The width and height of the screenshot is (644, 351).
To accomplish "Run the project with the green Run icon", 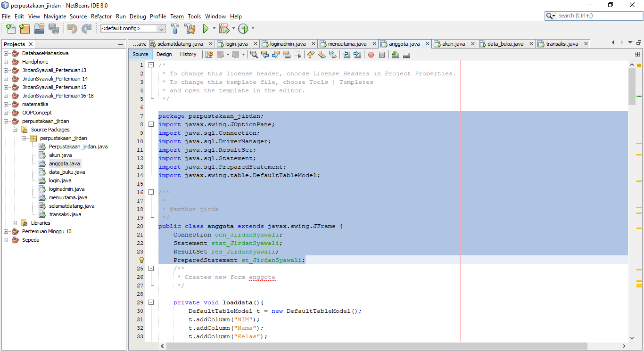I will click(206, 29).
